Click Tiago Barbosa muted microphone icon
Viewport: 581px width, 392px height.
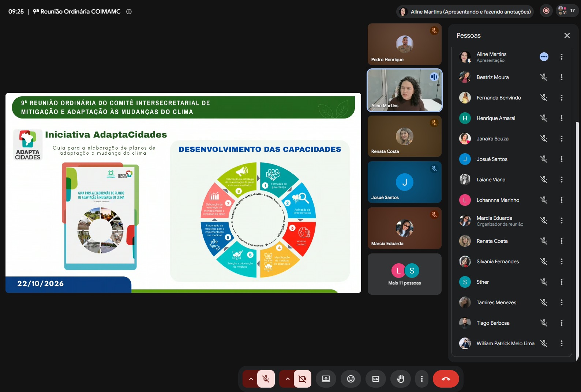544,323
